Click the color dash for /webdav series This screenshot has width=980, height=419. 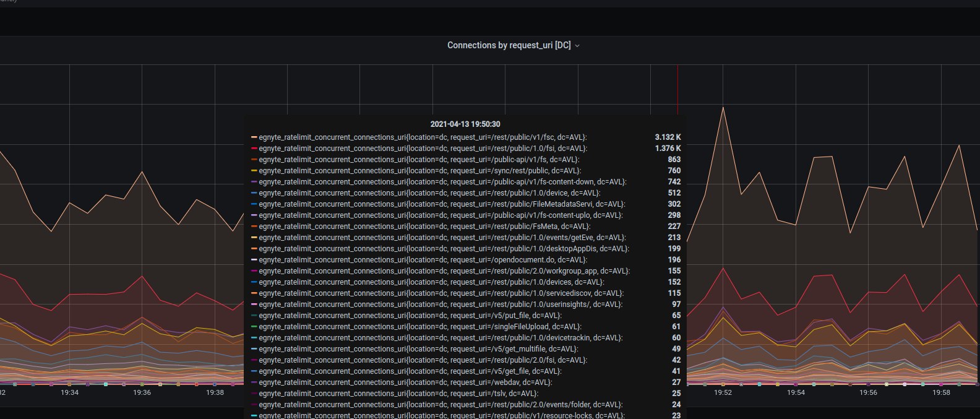(x=254, y=382)
